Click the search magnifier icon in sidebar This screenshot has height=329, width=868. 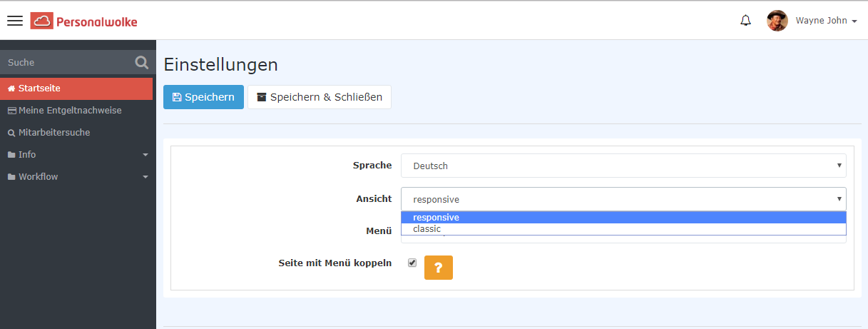142,63
